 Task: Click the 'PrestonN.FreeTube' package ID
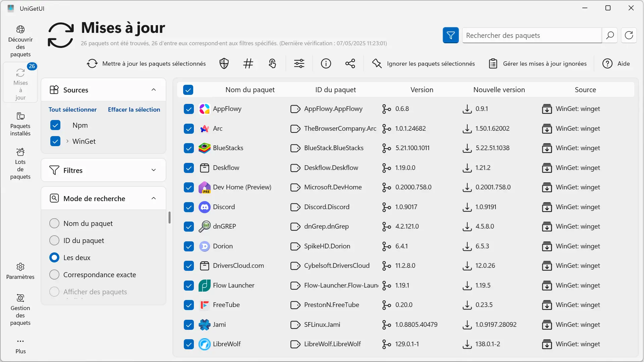pyautogui.click(x=331, y=305)
